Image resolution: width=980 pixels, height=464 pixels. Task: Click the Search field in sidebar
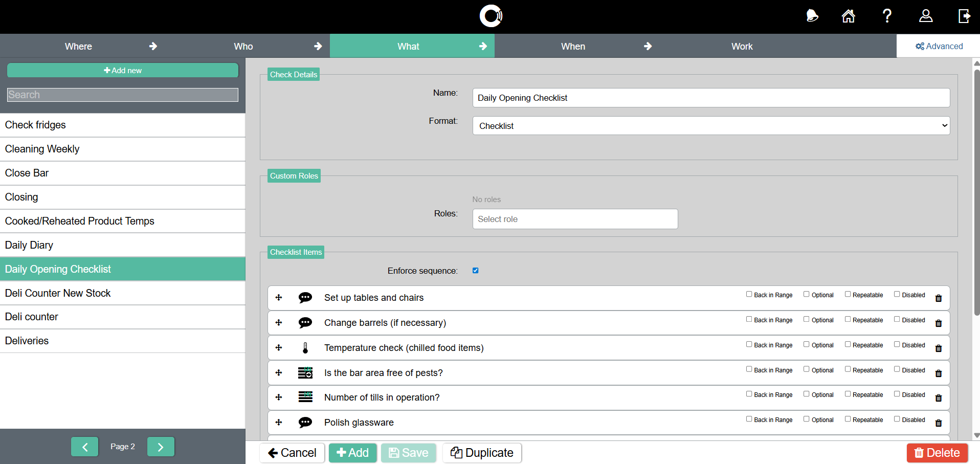[x=123, y=95]
